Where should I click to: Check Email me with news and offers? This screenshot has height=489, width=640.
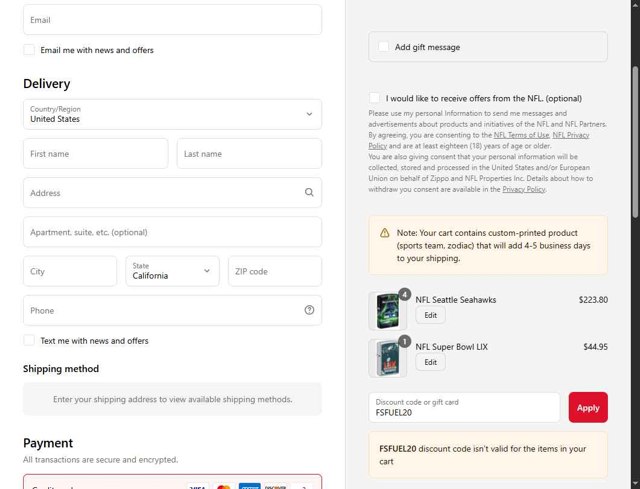click(x=29, y=50)
